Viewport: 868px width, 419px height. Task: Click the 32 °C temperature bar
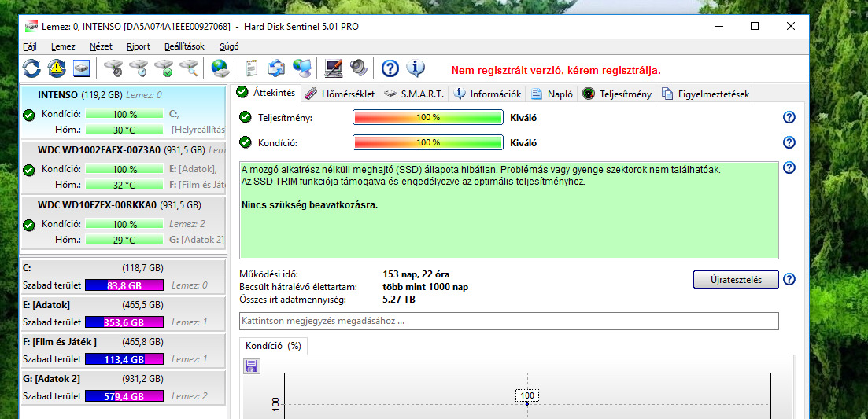[124, 185]
